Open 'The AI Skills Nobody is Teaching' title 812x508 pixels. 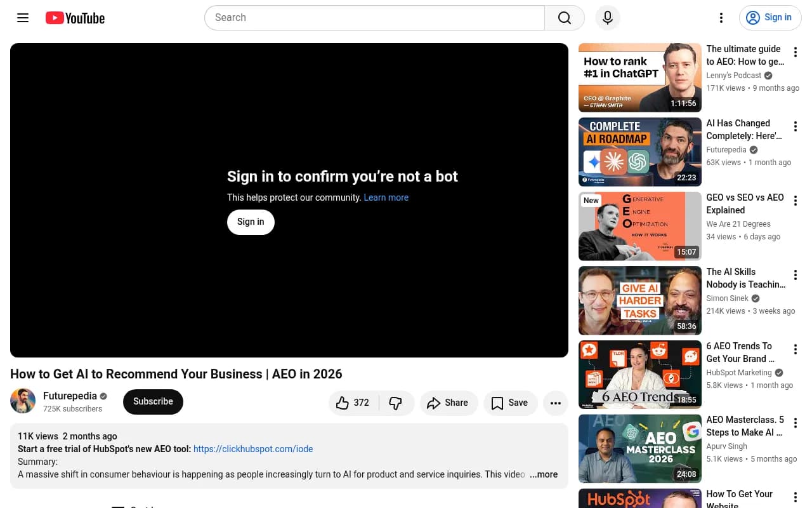point(745,278)
